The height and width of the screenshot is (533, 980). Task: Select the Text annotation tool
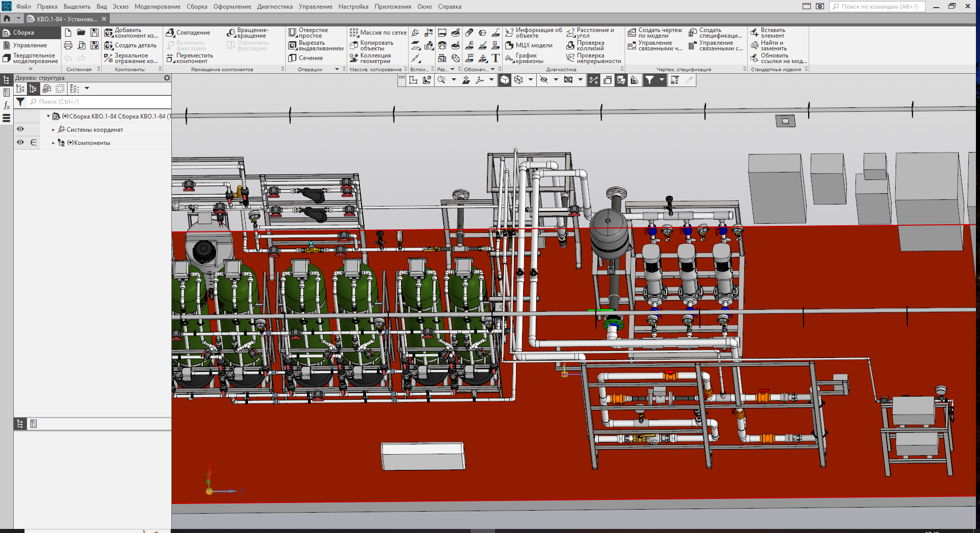(x=496, y=58)
